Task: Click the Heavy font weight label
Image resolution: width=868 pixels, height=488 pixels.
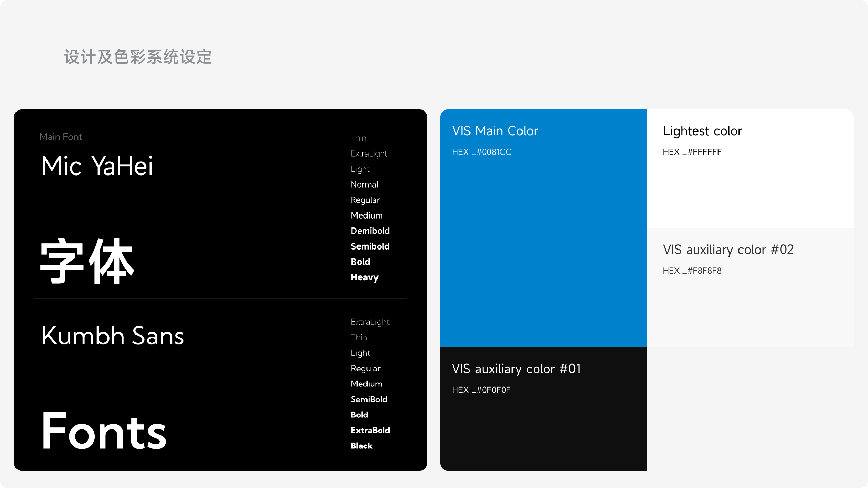Action: (x=364, y=277)
